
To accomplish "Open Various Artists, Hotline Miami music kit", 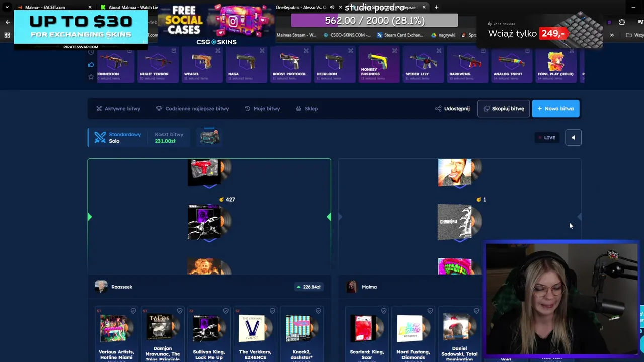I will pos(116,334).
